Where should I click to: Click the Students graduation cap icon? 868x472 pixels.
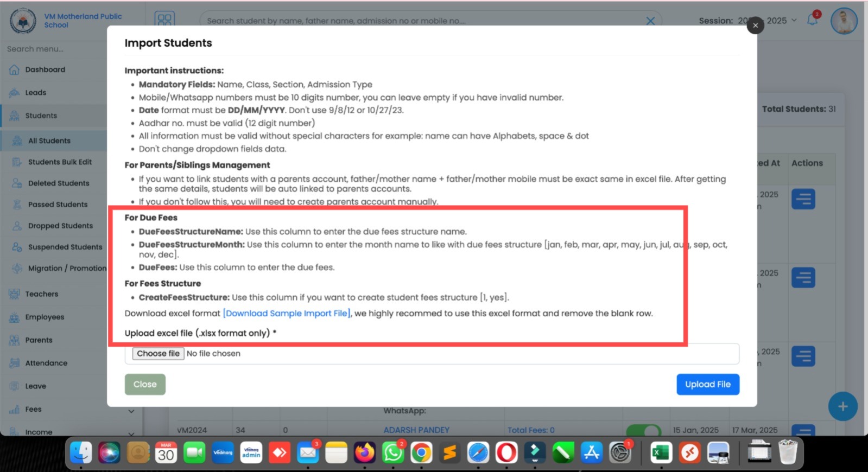(x=14, y=116)
